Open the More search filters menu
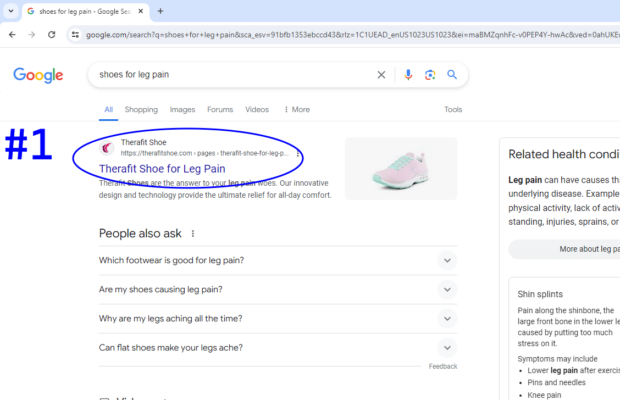The image size is (620, 400). (297, 109)
